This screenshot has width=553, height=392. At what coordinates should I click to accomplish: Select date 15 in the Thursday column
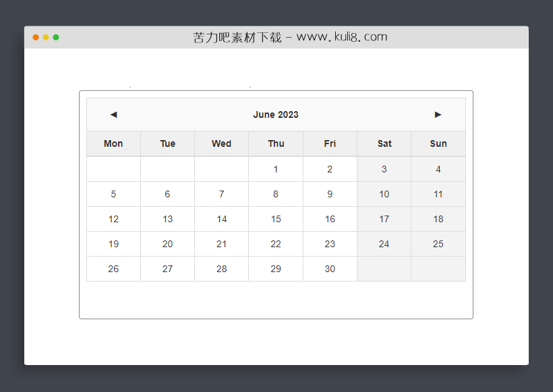[x=276, y=219]
